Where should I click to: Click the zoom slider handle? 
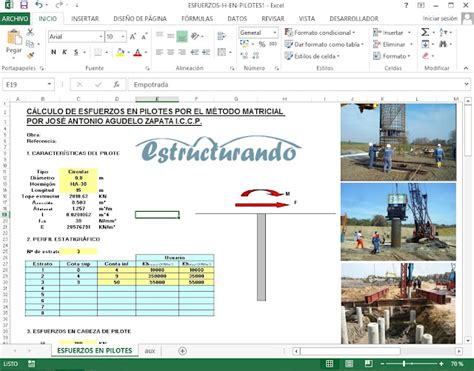404,364
